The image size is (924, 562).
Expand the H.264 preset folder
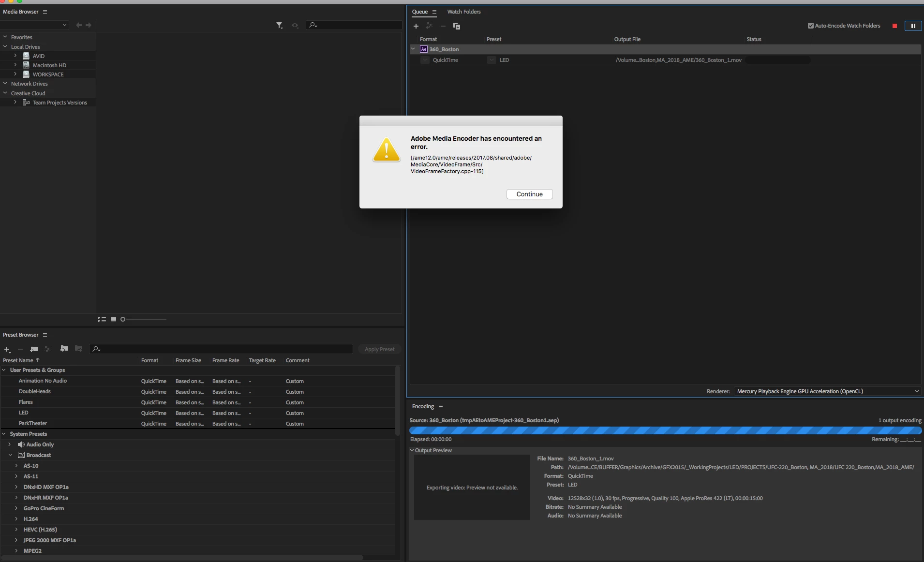pyautogui.click(x=16, y=519)
